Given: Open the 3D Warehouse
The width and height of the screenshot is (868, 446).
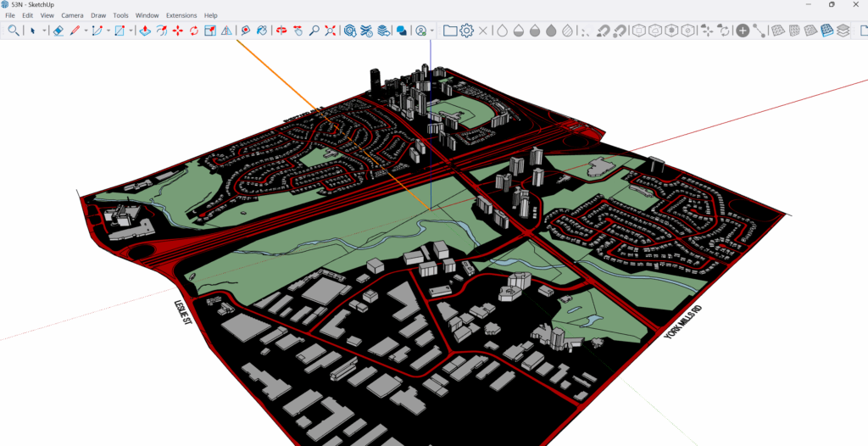Looking at the screenshot, I should [350, 31].
